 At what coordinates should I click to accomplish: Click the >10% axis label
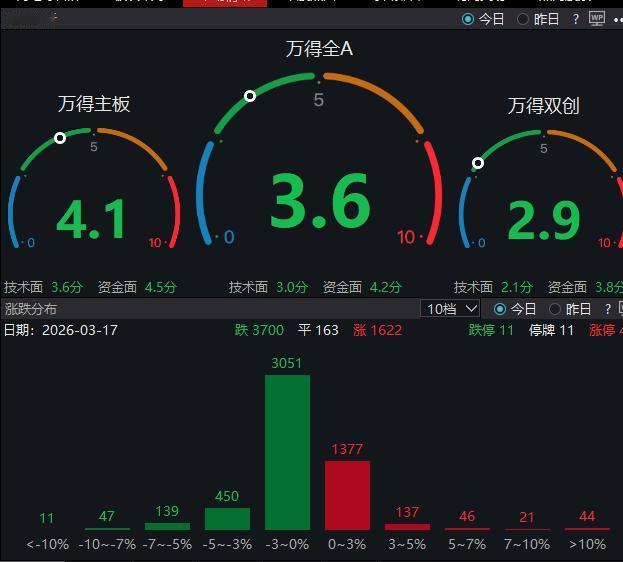tap(587, 544)
